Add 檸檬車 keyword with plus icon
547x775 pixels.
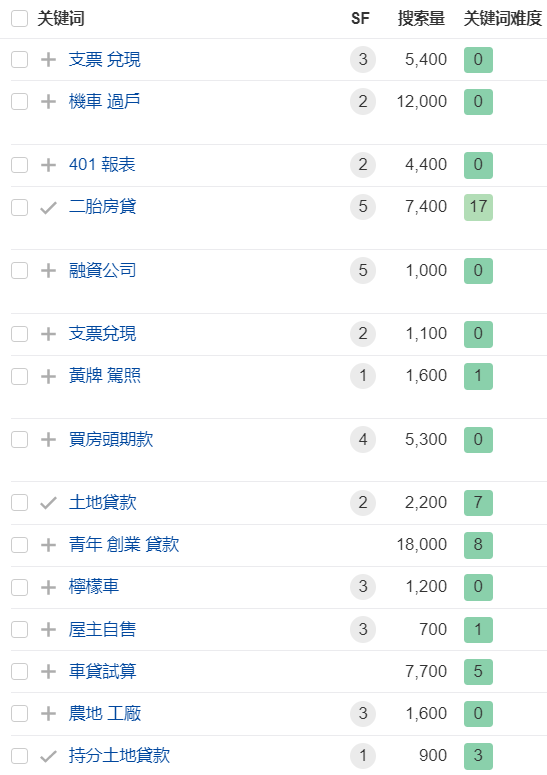48,587
